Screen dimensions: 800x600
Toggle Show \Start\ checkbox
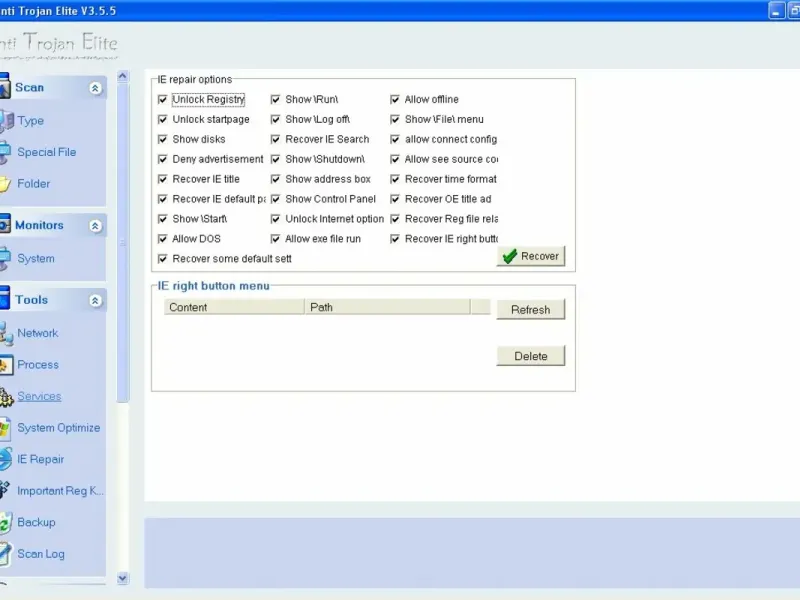click(163, 219)
